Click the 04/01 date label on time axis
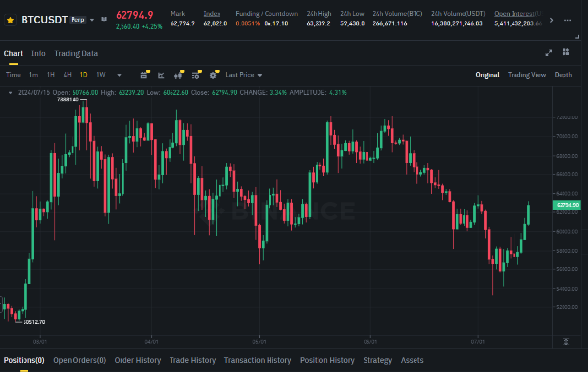Viewport: 588px width, 372px height. [151, 342]
